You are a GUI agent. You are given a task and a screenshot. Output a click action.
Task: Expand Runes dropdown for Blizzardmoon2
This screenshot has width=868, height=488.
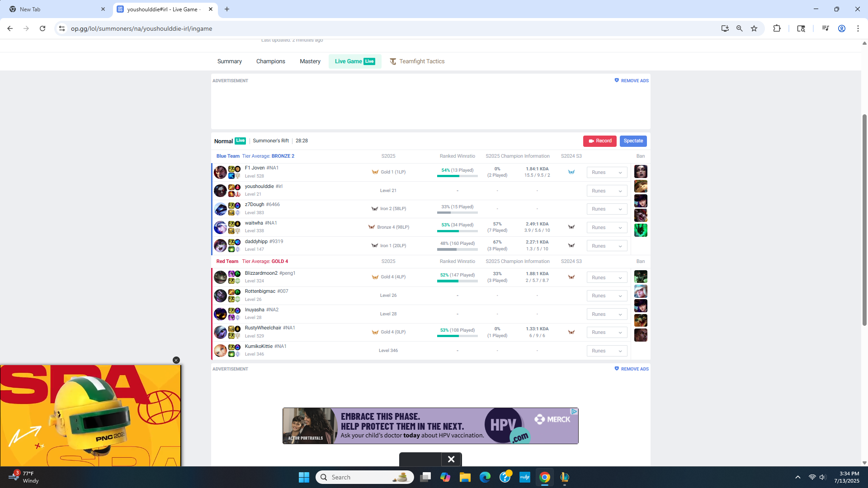pos(607,277)
